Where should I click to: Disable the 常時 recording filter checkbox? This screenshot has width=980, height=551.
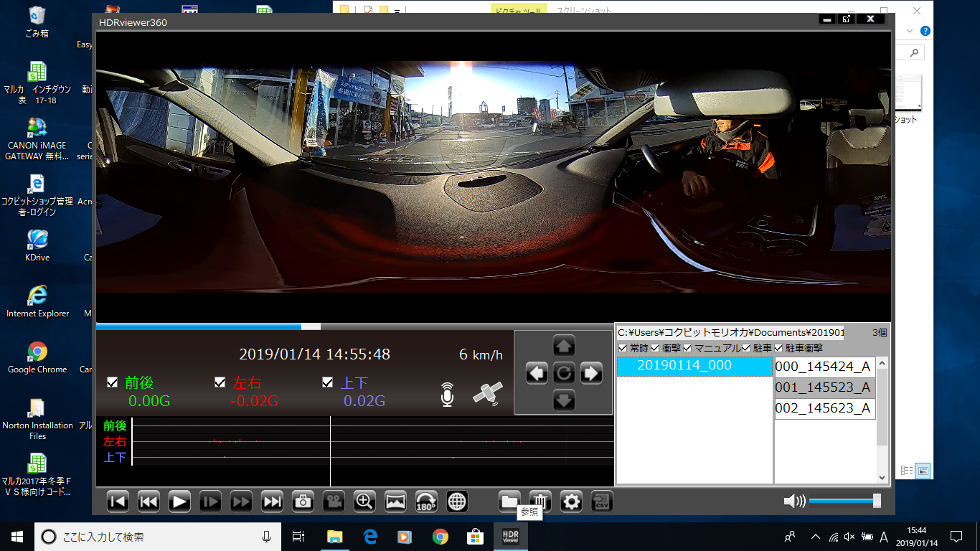[623, 348]
